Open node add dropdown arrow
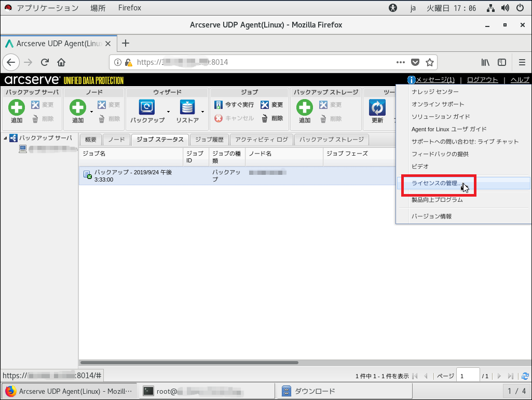The image size is (532, 400). [x=91, y=112]
